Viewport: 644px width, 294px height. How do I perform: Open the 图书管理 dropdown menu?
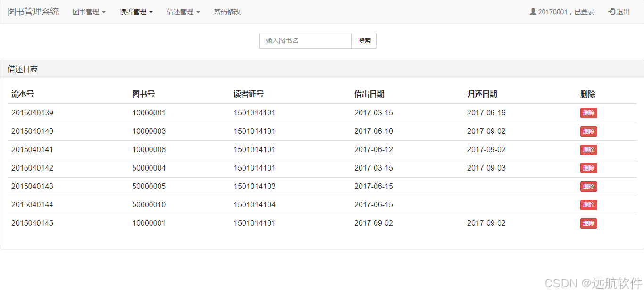click(x=89, y=12)
